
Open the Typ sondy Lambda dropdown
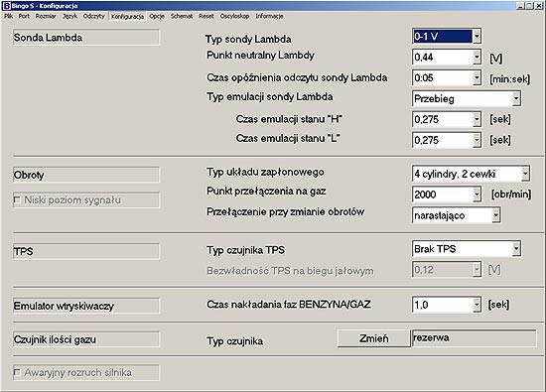coord(477,36)
